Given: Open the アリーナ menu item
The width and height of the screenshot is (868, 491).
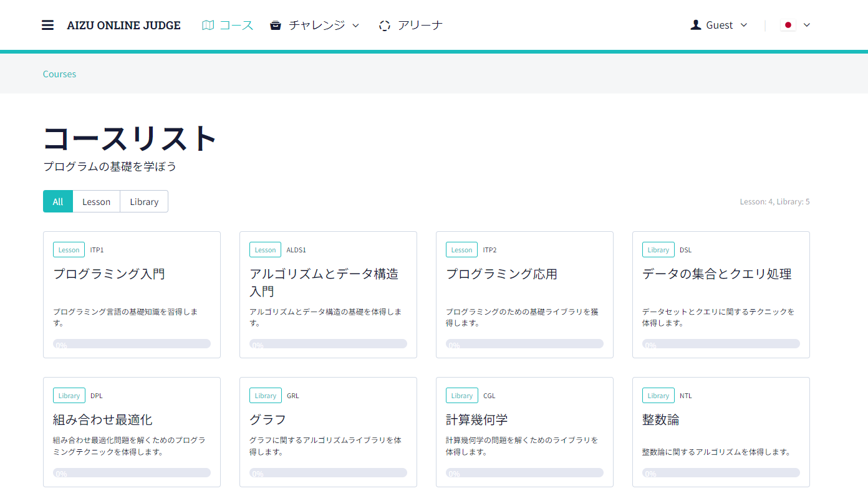Looking at the screenshot, I should [420, 26].
